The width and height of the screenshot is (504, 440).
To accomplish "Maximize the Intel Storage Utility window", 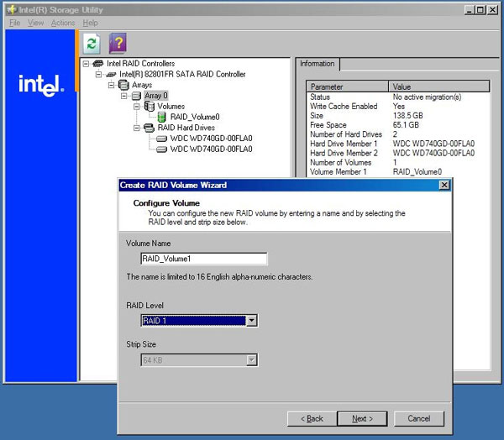I will click(480, 10).
